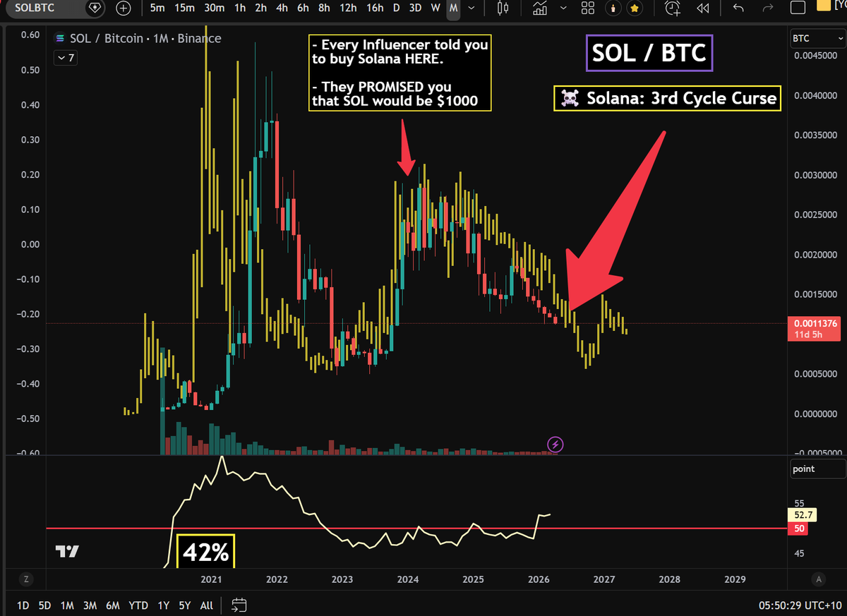
Task: Switch to the weekly W interval
Action: (x=435, y=8)
